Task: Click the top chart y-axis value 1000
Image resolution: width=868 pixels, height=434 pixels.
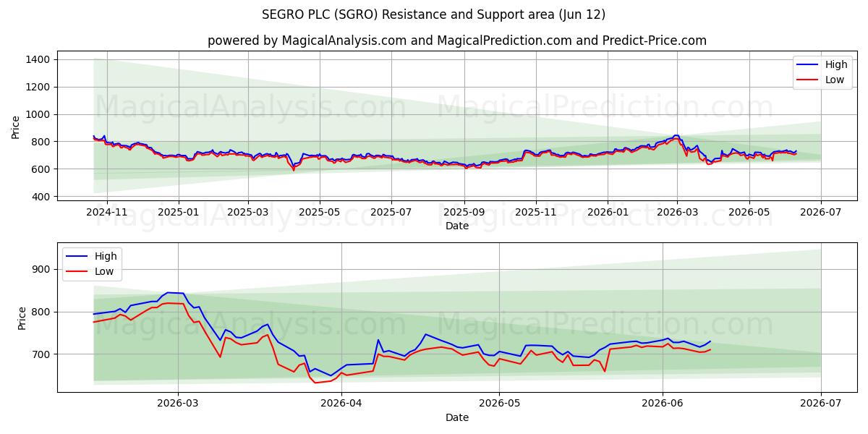Action: tap(38, 114)
